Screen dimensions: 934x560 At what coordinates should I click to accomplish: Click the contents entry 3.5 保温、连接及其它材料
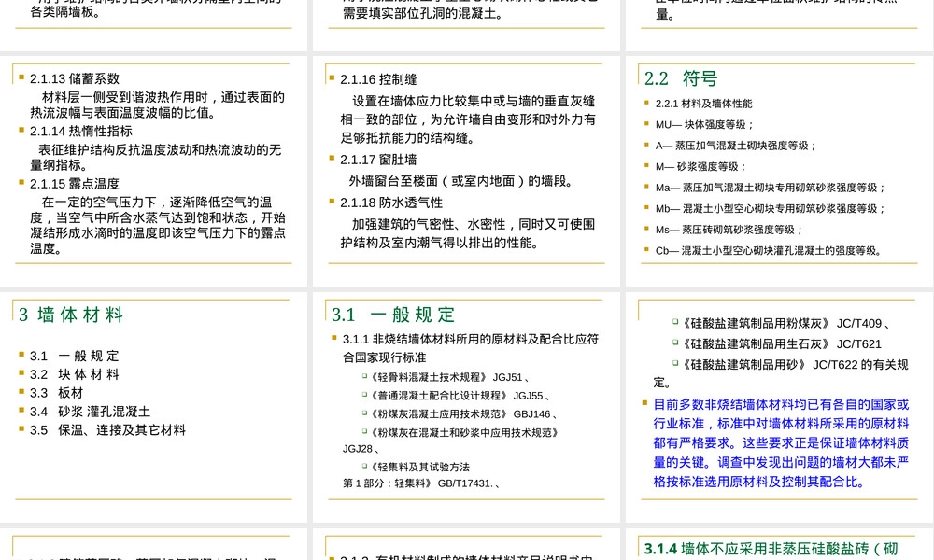107,429
